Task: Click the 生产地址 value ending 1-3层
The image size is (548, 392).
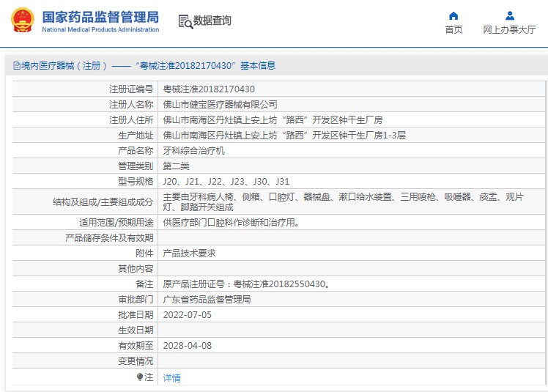Action: pyautogui.click(x=284, y=136)
